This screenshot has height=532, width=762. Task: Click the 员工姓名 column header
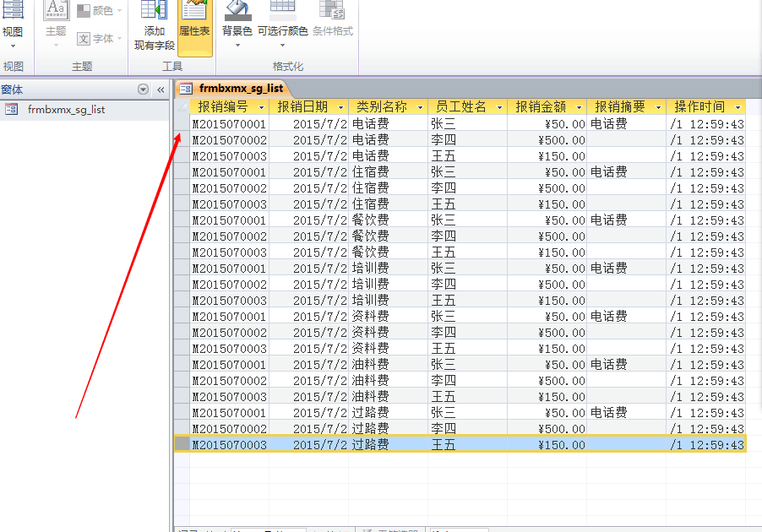pyautogui.click(x=460, y=107)
